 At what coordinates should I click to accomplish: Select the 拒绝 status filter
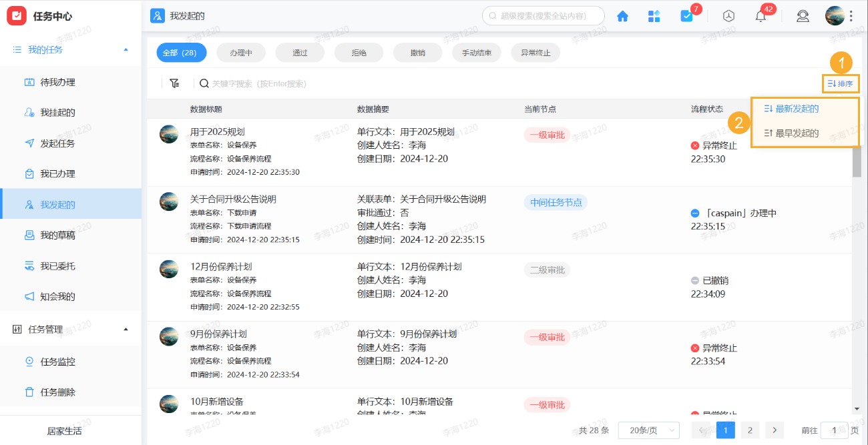[x=359, y=52]
